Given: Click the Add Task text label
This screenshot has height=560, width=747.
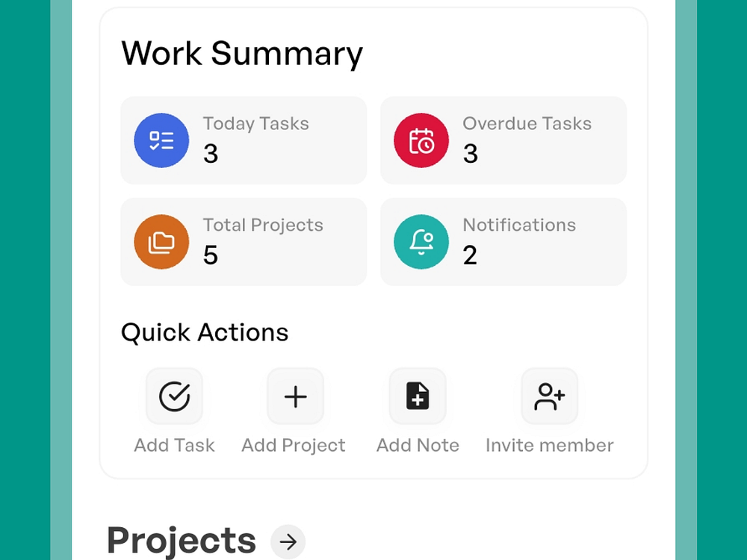Looking at the screenshot, I should (x=174, y=446).
